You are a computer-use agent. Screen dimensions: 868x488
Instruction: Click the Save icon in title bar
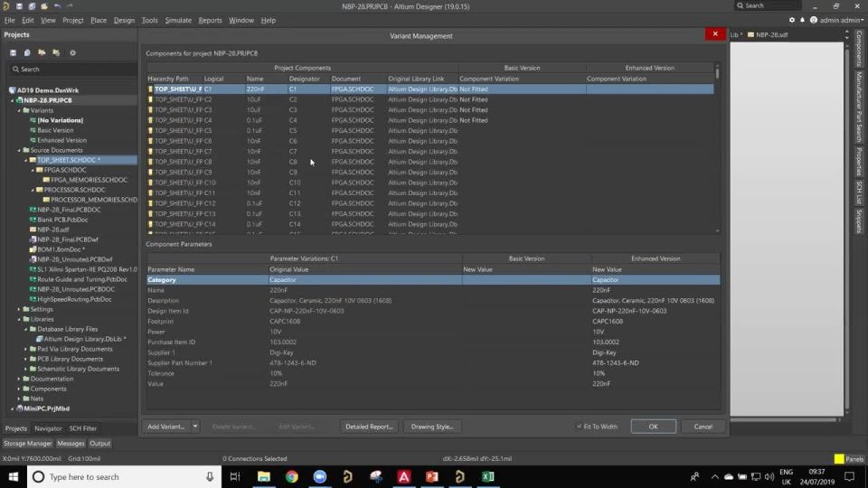(19, 6)
